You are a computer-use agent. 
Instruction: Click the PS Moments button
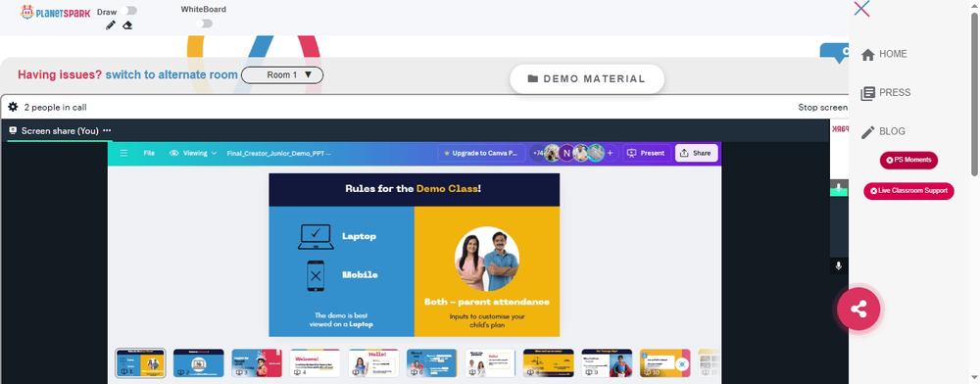[x=908, y=160]
